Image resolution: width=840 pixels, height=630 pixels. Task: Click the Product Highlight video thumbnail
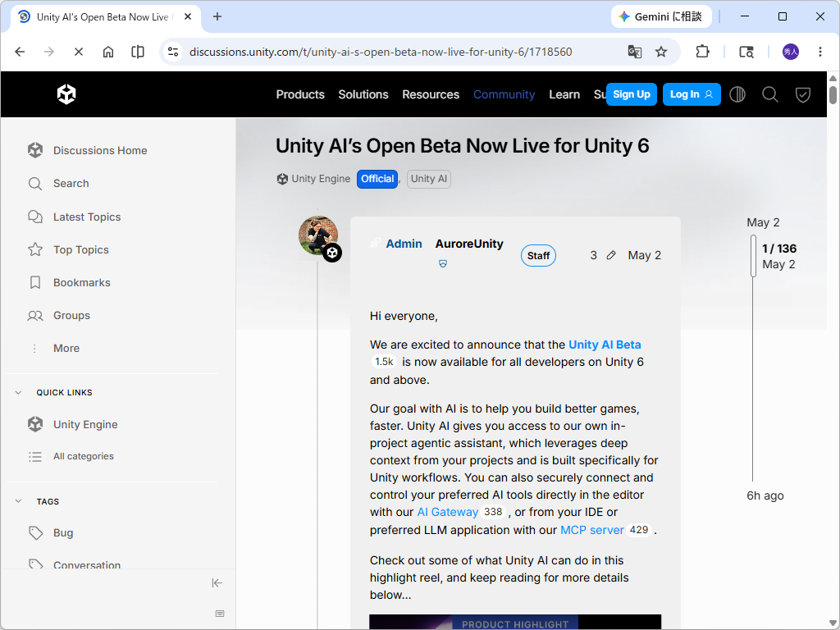pyautogui.click(x=515, y=622)
